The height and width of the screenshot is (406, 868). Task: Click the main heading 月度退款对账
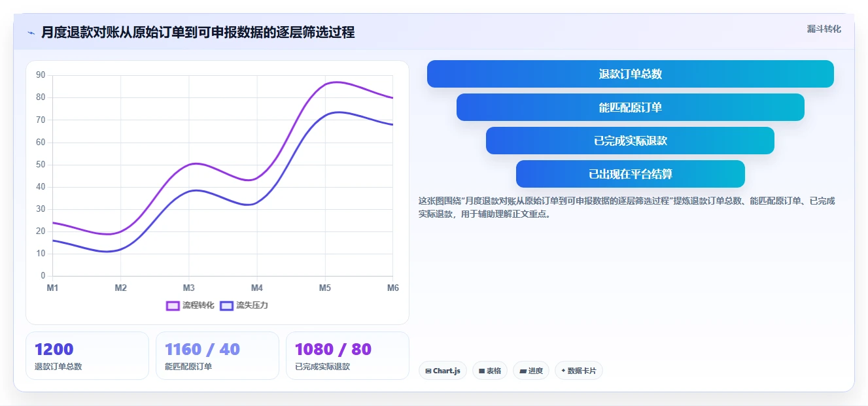[x=198, y=32]
